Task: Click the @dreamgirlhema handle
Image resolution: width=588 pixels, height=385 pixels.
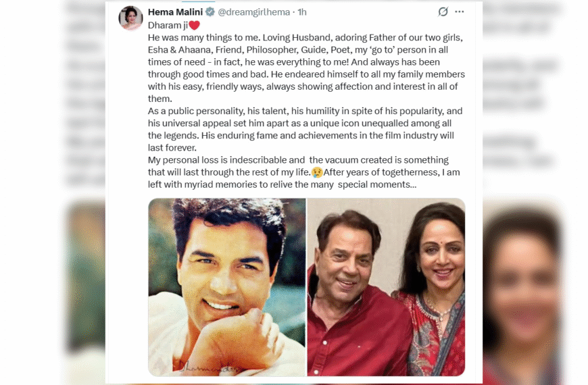Action: (x=253, y=12)
